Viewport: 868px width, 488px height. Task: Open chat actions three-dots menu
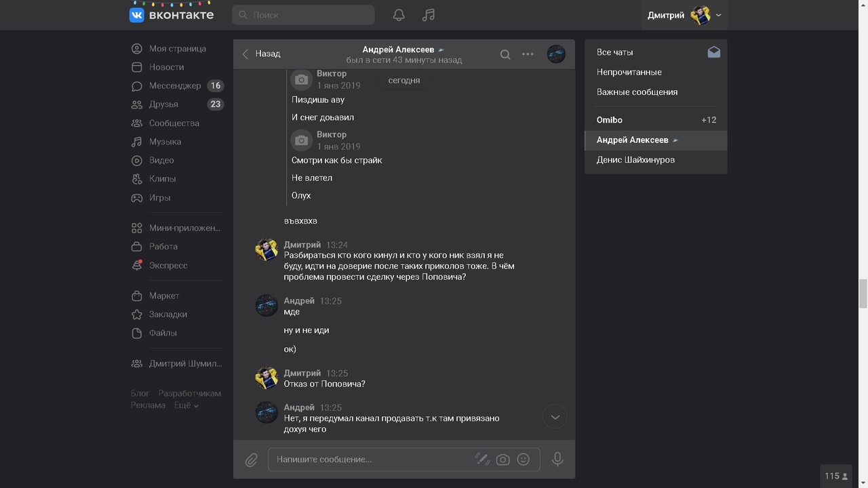(528, 54)
